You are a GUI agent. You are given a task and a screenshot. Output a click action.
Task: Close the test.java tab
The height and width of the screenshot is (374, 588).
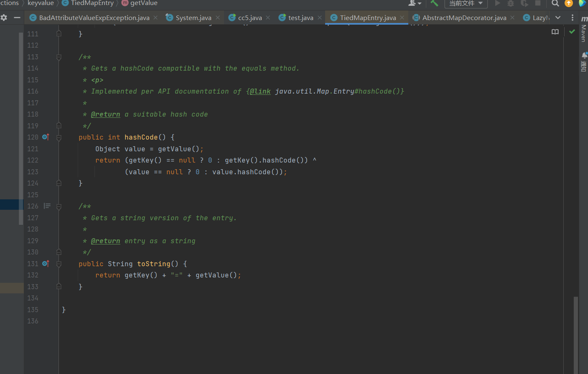320,18
